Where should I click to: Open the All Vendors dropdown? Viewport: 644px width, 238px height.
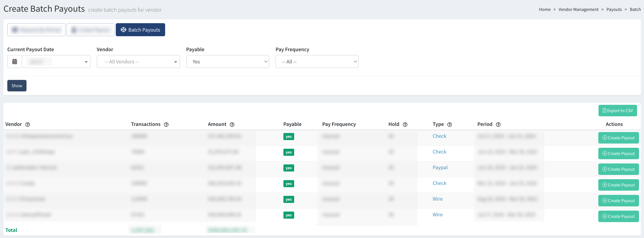point(138,62)
